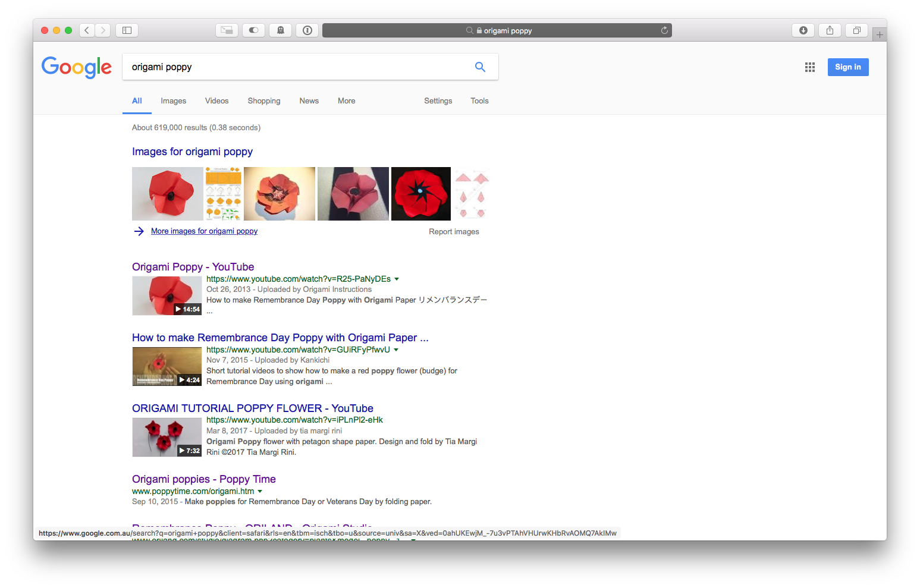Click the Sign in button
This screenshot has width=920, height=588.
click(x=848, y=67)
